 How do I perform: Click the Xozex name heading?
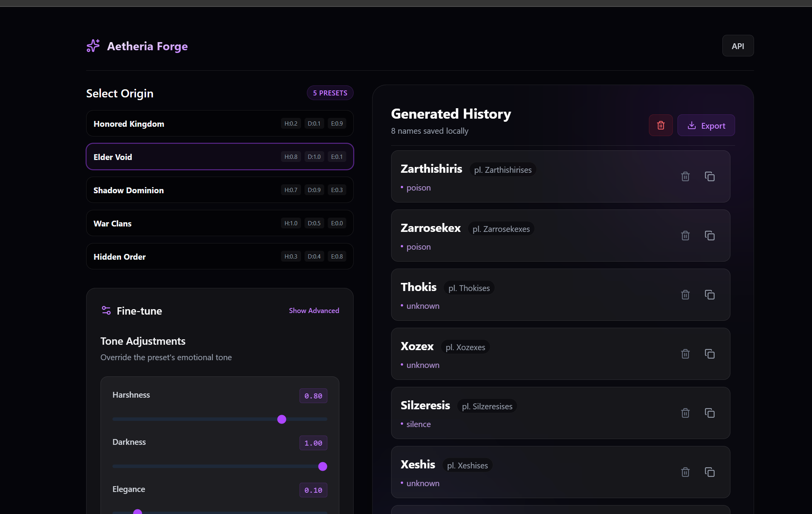(417, 346)
